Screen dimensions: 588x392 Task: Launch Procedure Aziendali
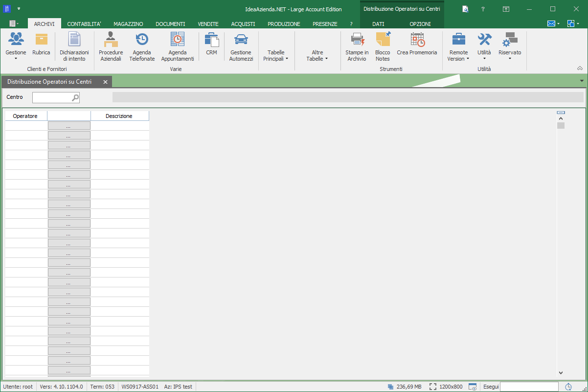[111, 39]
